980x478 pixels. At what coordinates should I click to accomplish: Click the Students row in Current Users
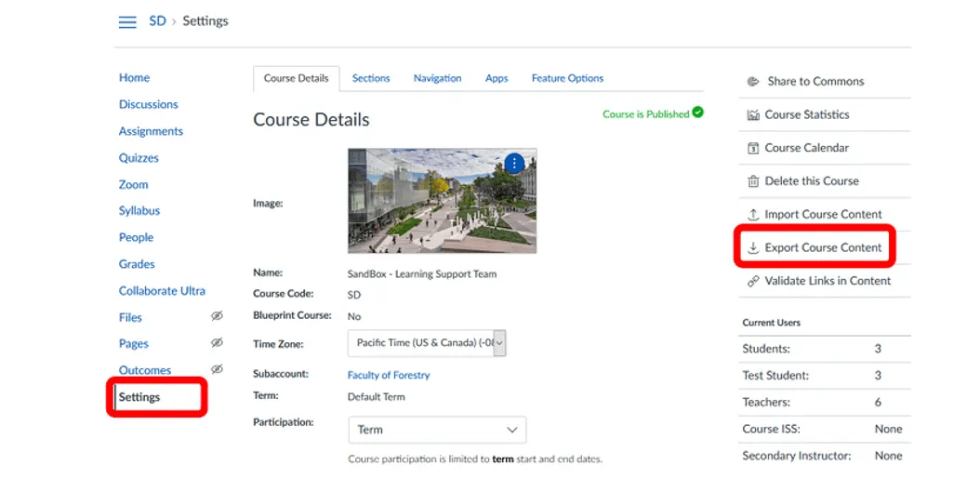coord(825,349)
